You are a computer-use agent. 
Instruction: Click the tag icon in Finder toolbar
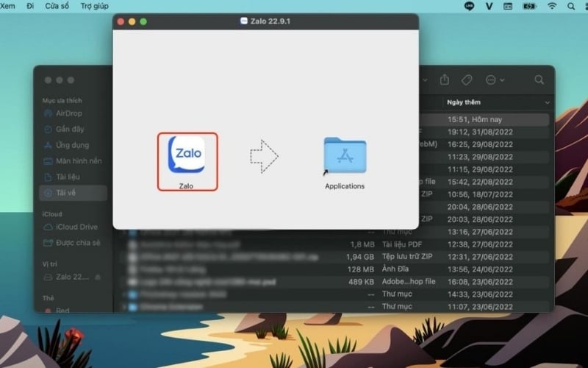click(x=467, y=79)
